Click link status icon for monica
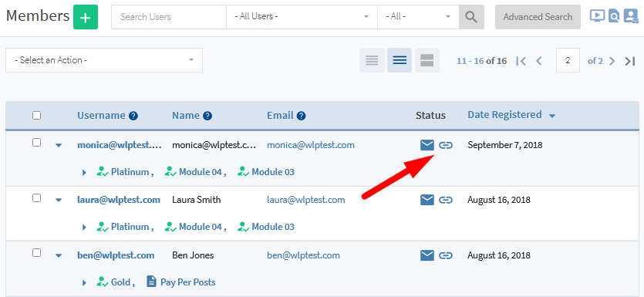This screenshot has height=297, width=644. [x=446, y=145]
